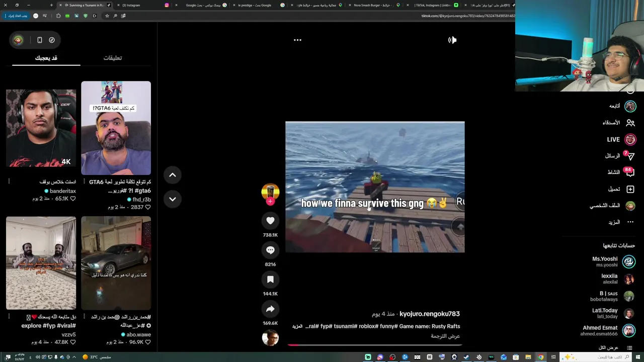Follow the creator via the red plus badge
This screenshot has height=362, width=644.
[x=270, y=202]
